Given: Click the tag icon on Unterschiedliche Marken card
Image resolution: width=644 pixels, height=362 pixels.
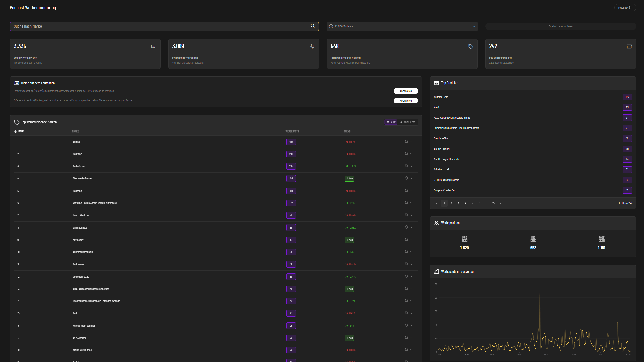Looking at the screenshot, I should coord(471,47).
